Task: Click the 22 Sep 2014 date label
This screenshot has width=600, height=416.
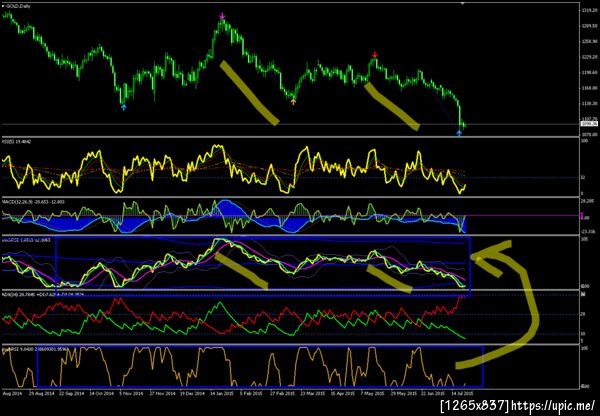Action: click(x=71, y=393)
